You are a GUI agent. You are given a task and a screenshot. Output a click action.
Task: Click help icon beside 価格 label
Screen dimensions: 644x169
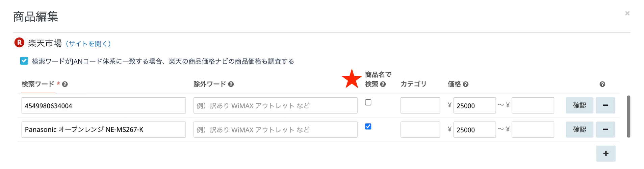(x=466, y=84)
